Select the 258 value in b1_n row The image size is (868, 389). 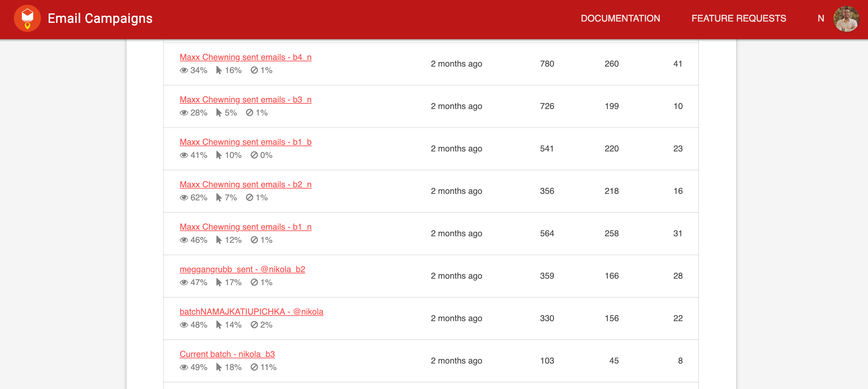pyautogui.click(x=612, y=234)
